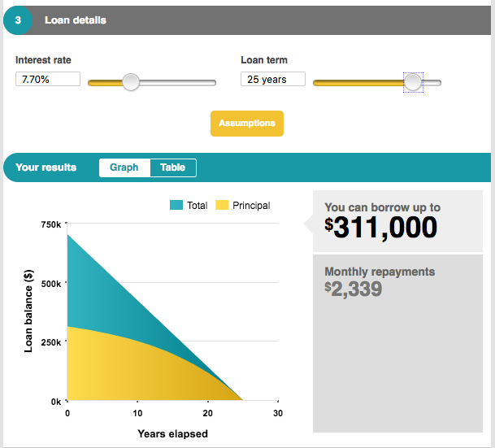495x448 pixels.
Task: Click the yellow Principal legend swatch
Action: click(222, 206)
